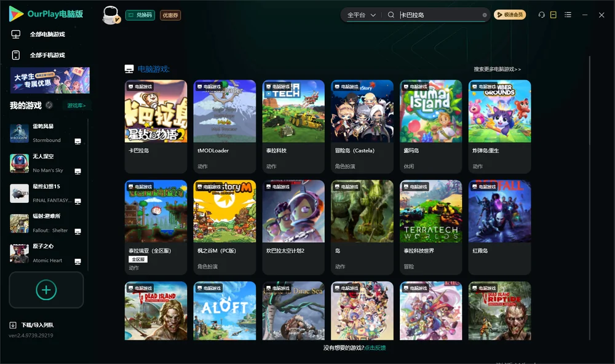
Task: Click the 优惠券 button
Action: [x=170, y=15]
